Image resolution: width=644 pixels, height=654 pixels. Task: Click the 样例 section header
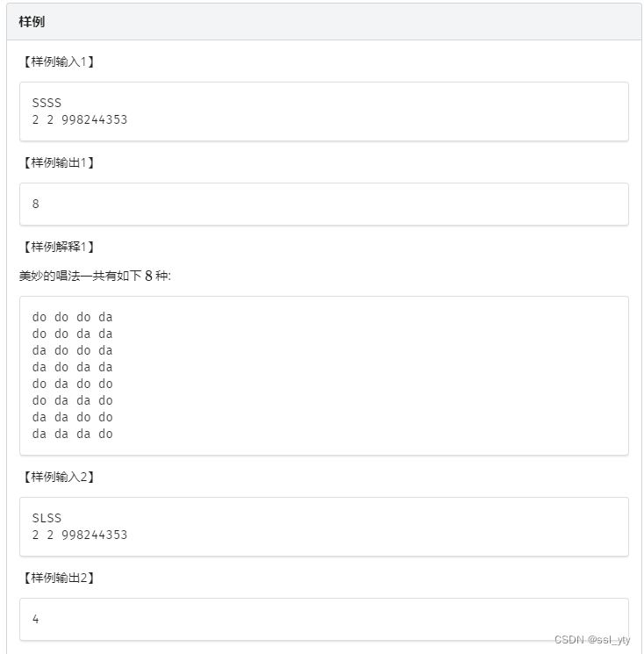coord(32,22)
